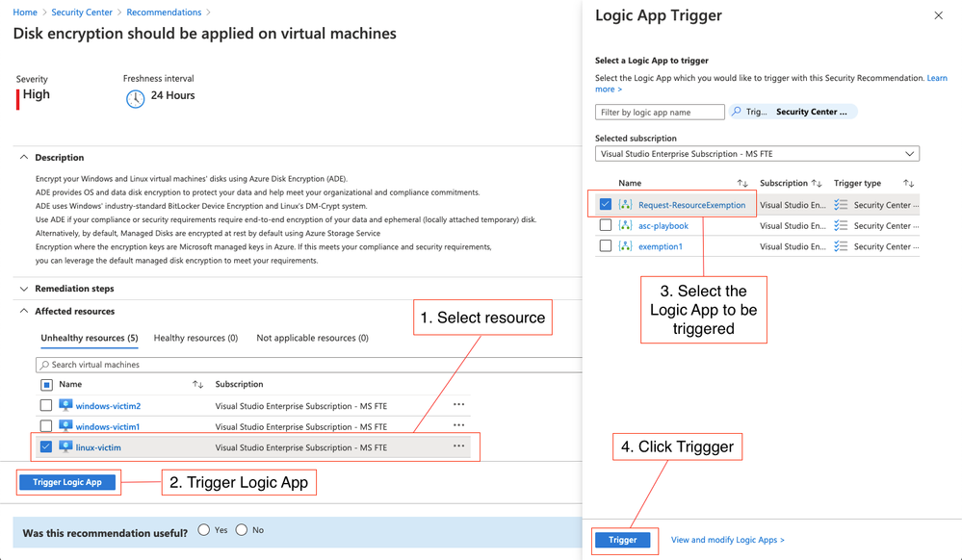The height and width of the screenshot is (560, 962).
Task: Switch to Healthy resources tab
Action: 195,338
